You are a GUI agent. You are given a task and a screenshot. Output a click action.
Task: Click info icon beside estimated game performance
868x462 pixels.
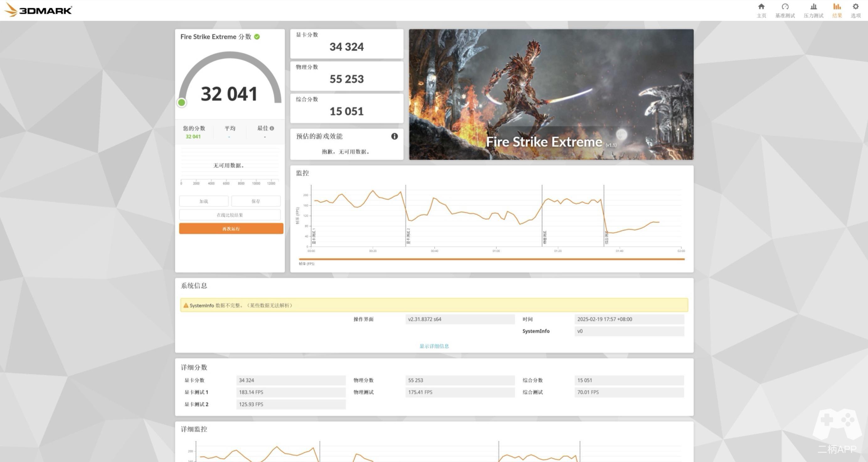click(394, 136)
